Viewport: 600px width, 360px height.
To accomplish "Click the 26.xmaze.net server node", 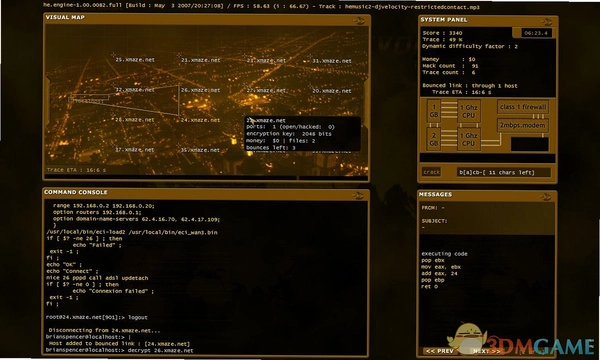I will coord(201,90).
